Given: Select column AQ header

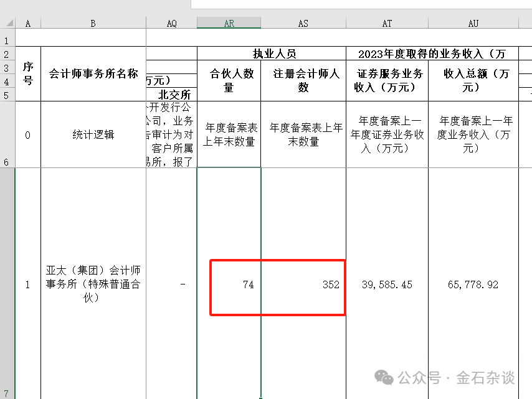Looking at the screenshot, I should [x=172, y=24].
